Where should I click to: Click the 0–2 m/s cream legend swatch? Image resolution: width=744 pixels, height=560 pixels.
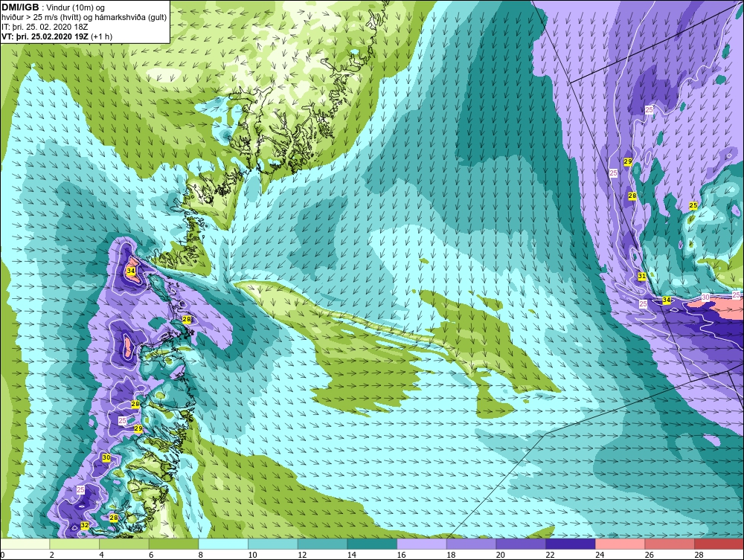pos(25,544)
